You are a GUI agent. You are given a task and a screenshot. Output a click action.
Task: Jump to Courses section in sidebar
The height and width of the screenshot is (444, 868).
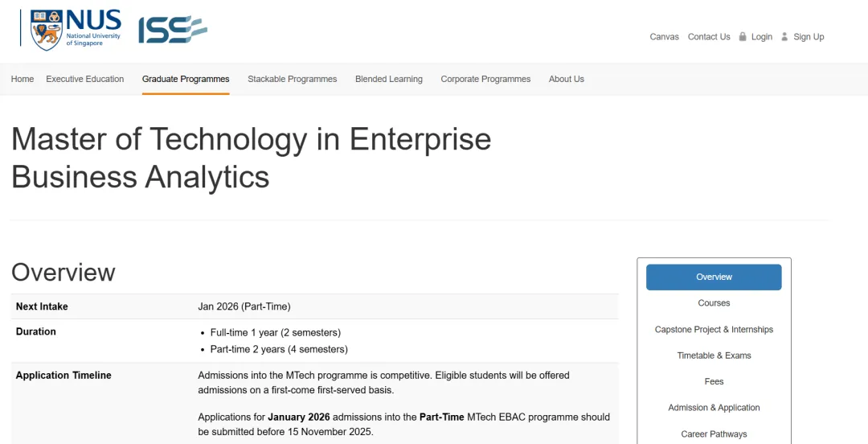tap(714, 303)
